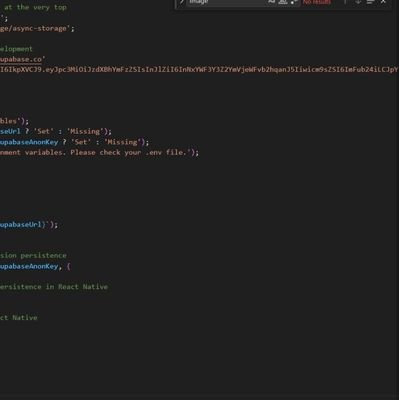The width and height of the screenshot is (399, 400).
Task: Go to previous match arrow in find widget
Action: pyautogui.click(x=345, y=2)
